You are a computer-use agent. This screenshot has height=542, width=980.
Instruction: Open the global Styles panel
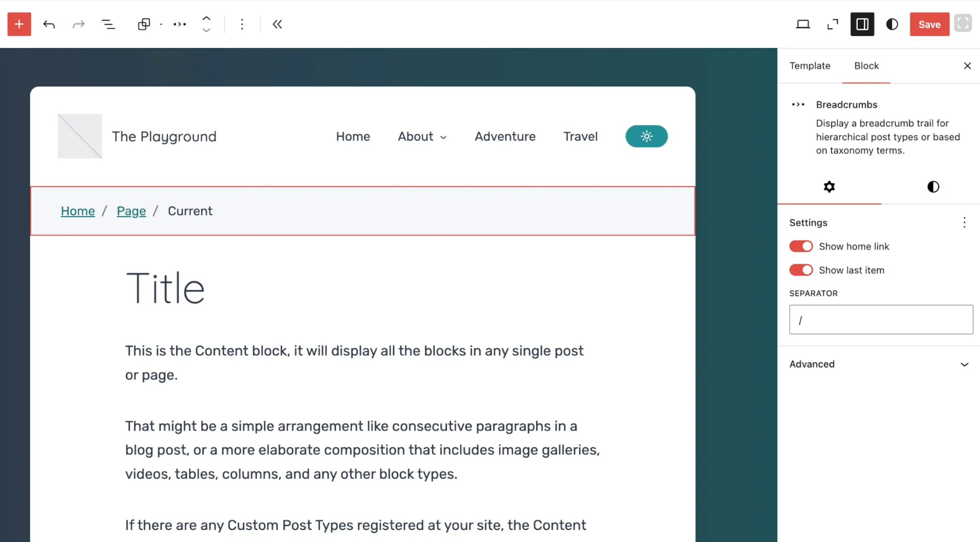point(891,24)
